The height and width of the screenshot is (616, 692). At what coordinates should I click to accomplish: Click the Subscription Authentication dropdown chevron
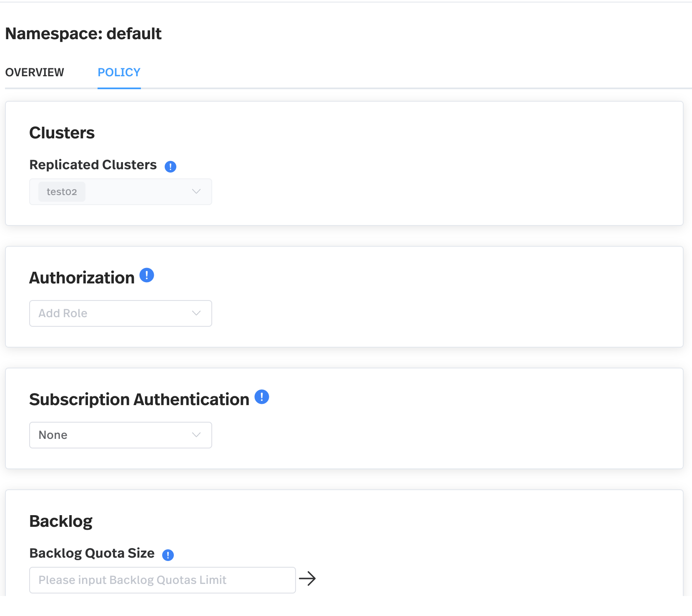196,435
